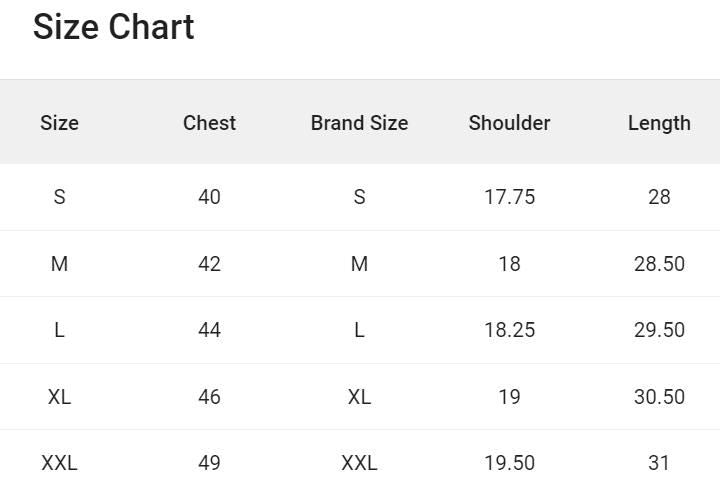Viewport: 720px width, 502px height.
Task: Click chest value 46 for size XL
Action: pos(209,397)
